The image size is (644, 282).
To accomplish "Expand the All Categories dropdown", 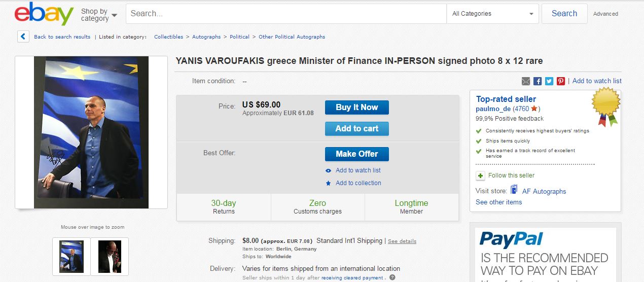I will click(492, 14).
